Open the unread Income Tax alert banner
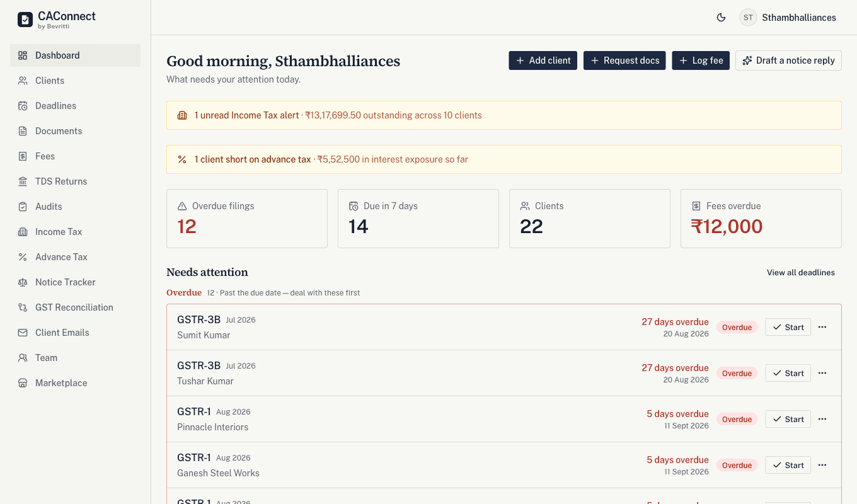This screenshot has width=857, height=504. (504, 115)
